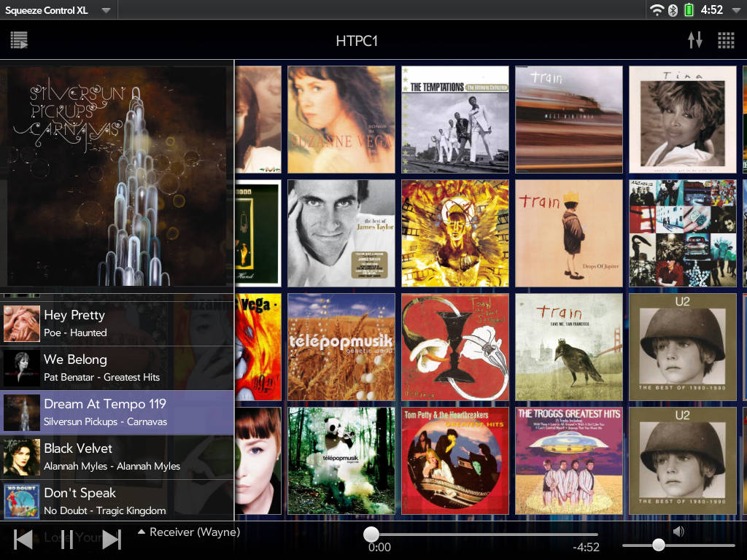747x560 pixels.
Task: Click the HTPC1 server title
Action: point(357,41)
